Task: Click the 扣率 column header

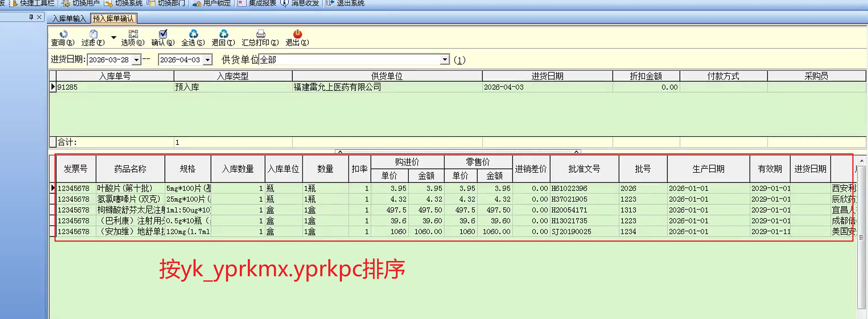Action: tap(360, 169)
